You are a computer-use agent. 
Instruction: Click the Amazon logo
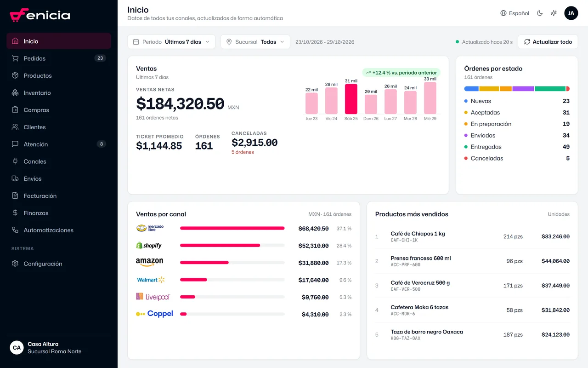click(149, 262)
